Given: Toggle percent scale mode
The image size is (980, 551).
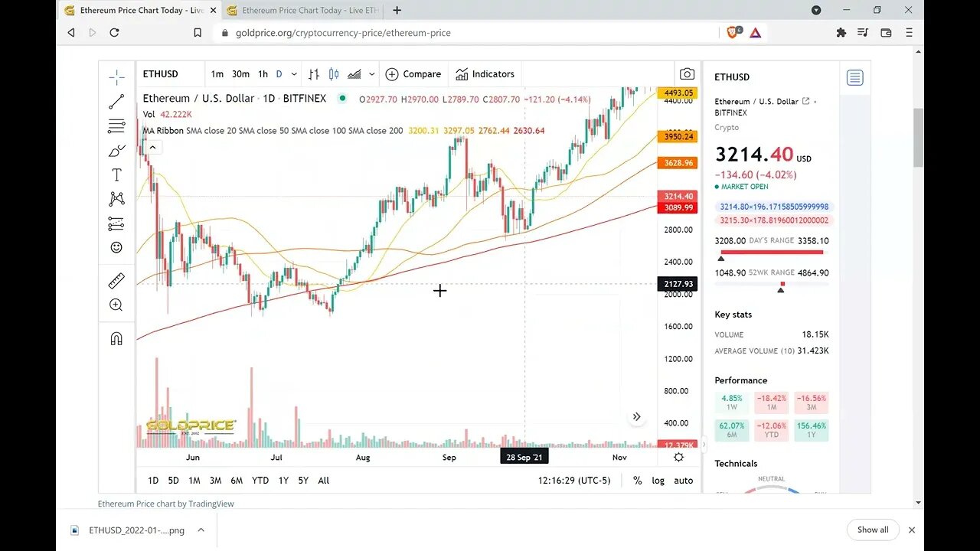Looking at the screenshot, I should click(637, 481).
